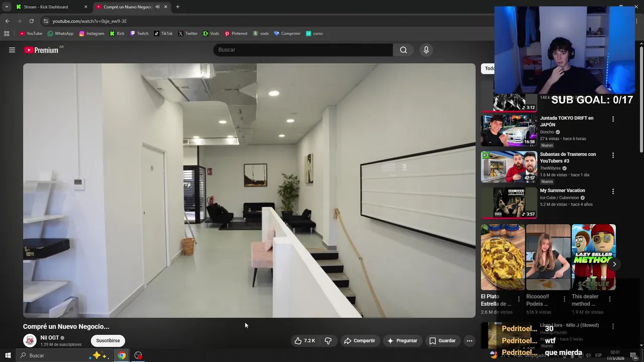This screenshot has width=644, height=362.
Task: Click the address bar URL field
Action: coord(267,21)
